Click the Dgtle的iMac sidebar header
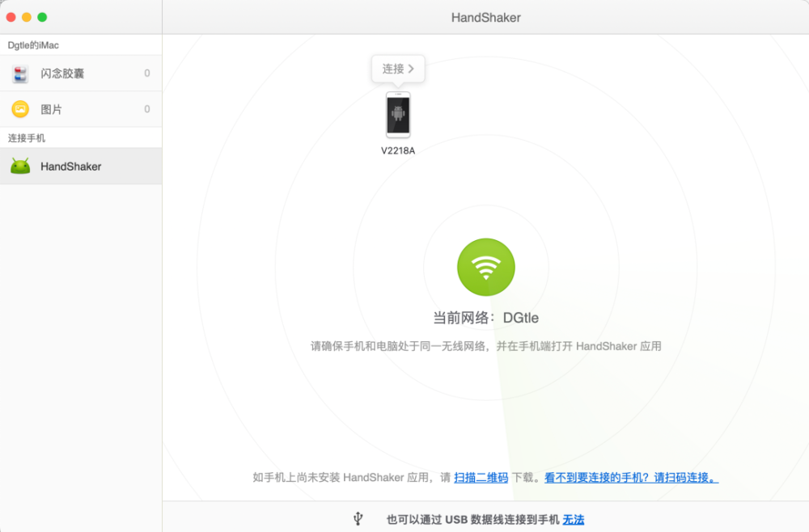Screen dimensions: 809x532 pyautogui.click(x=33, y=45)
